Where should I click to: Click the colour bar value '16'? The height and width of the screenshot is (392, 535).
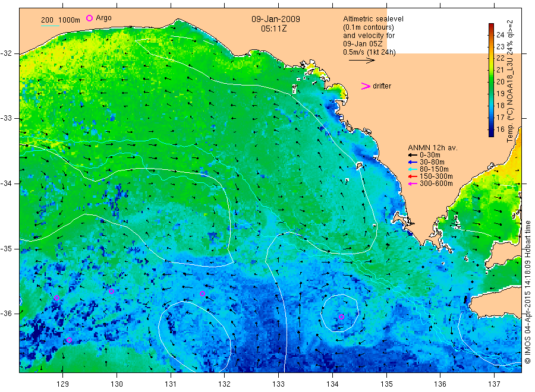(x=500, y=129)
